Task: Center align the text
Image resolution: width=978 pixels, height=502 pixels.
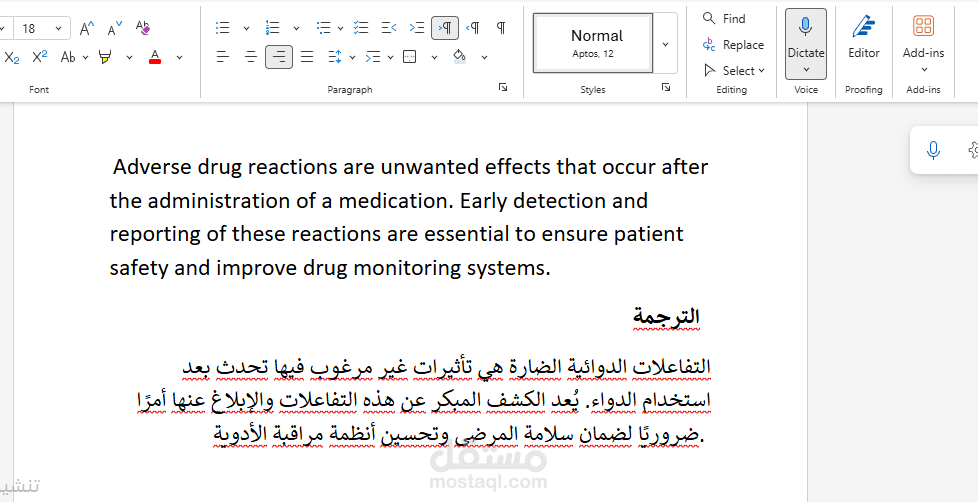Action: click(251, 57)
